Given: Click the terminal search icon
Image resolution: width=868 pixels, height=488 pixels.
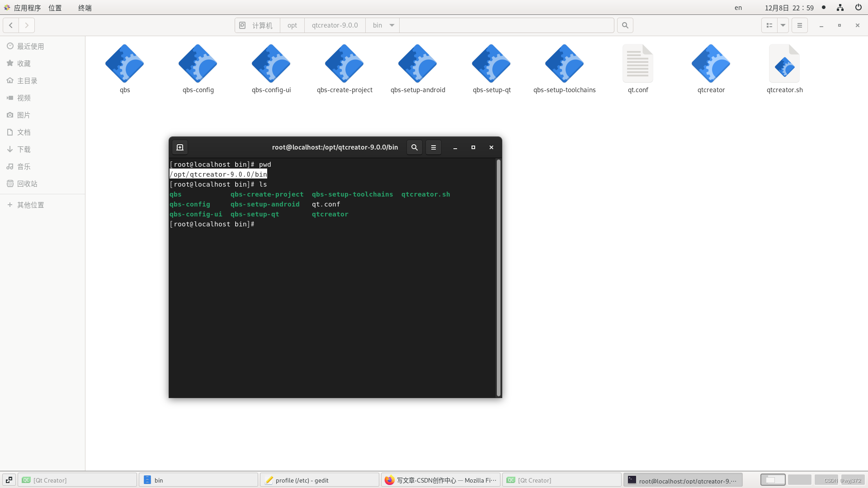Looking at the screenshot, I should click(414, 147).
